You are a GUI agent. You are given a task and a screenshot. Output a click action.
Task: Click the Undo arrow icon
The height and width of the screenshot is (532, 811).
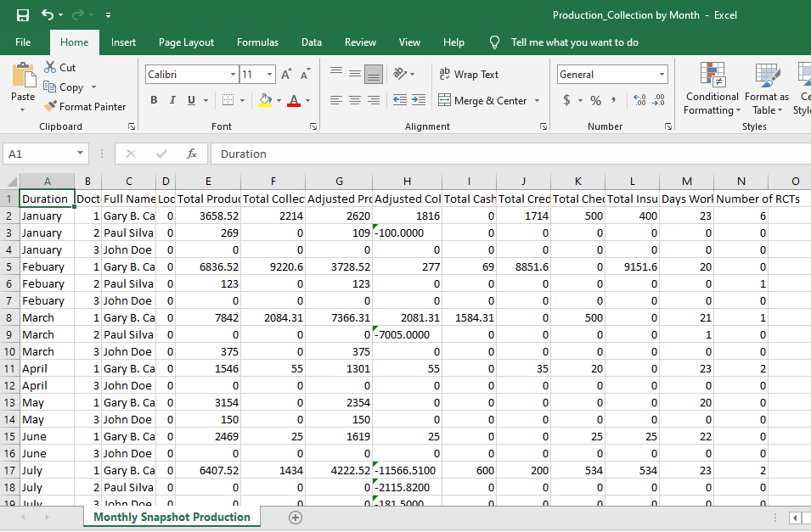[x=47, y=15]
